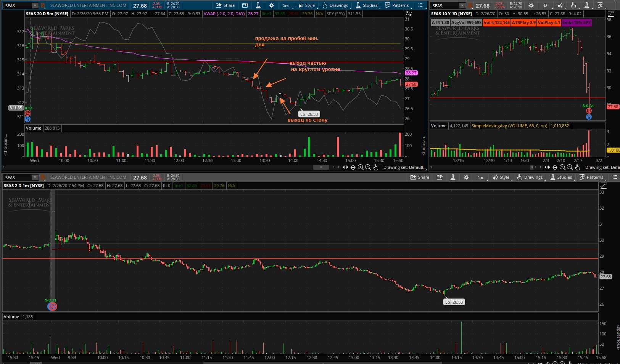Open Studies menu in bottom chart
This screenshot has height=364, width=620.
click(x=561, y=177)
